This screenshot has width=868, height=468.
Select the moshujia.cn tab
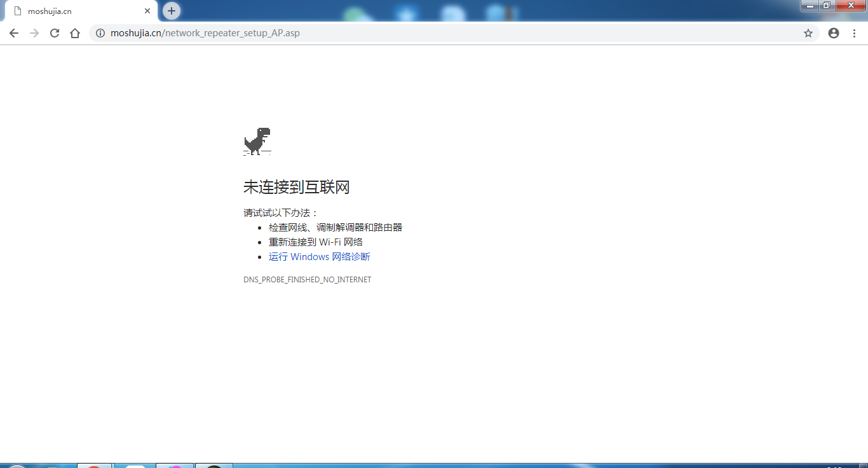coord(81,11)
